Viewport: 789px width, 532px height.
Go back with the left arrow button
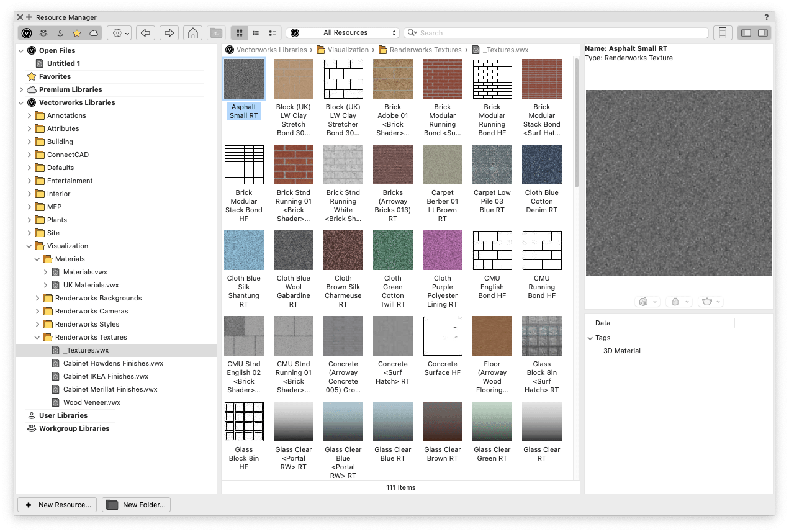pos(145,33)
